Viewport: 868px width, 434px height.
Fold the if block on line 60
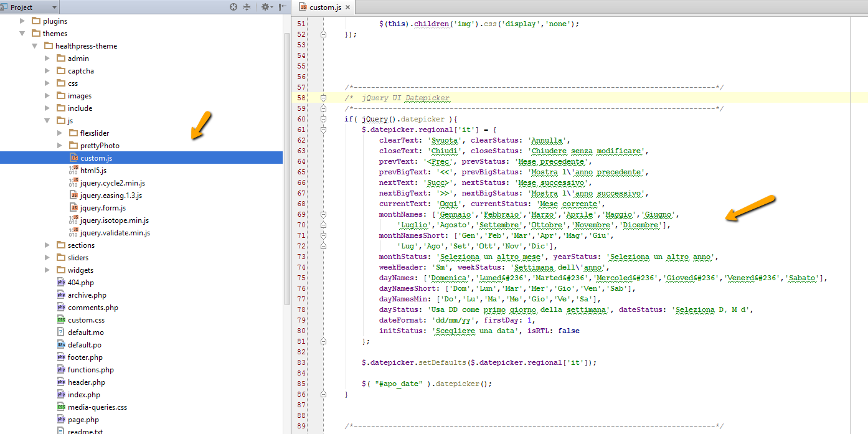[x=323, y=120]
